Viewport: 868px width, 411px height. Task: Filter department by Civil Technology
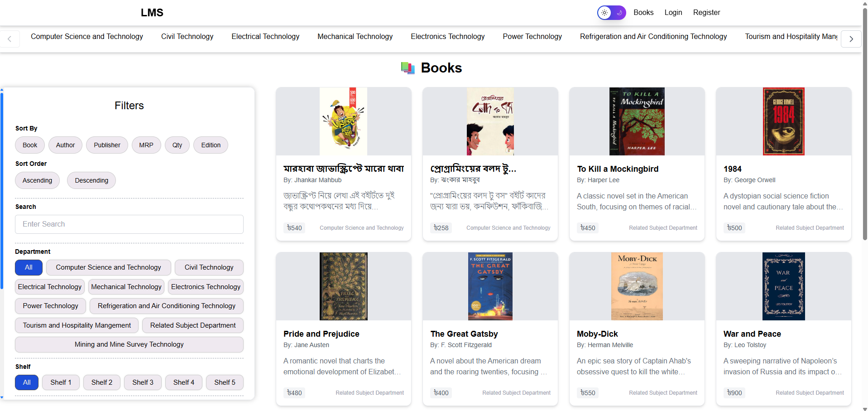209,267
